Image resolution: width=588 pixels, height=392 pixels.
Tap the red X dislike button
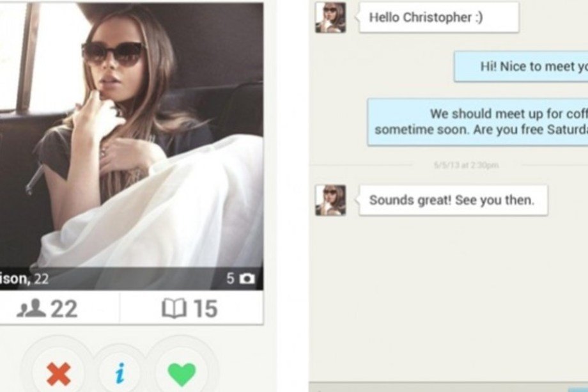(59, 373)
